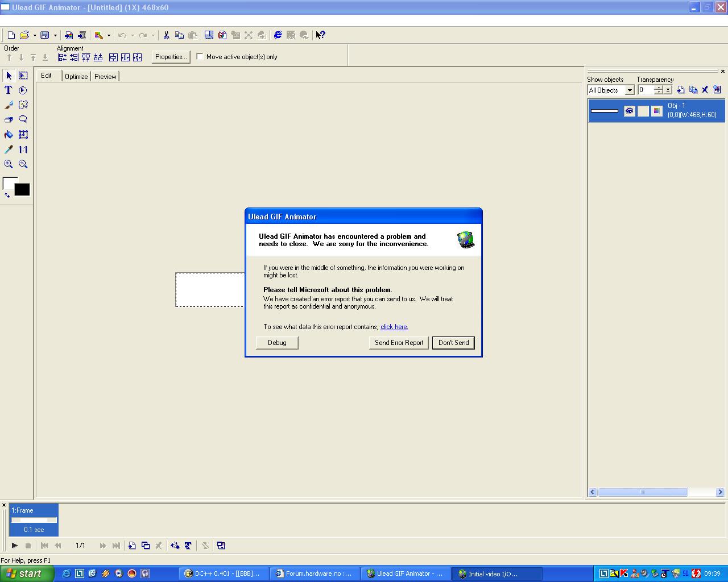Open the dropdown arrow next to Open
The height and width of the screenshot is (582, 728).
[x=35, y=35]
